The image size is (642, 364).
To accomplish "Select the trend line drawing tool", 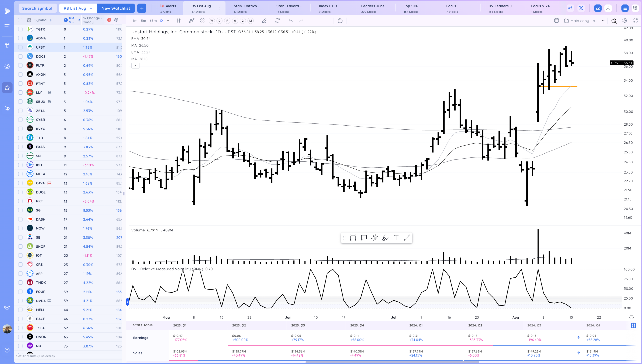I will point(407,238).
